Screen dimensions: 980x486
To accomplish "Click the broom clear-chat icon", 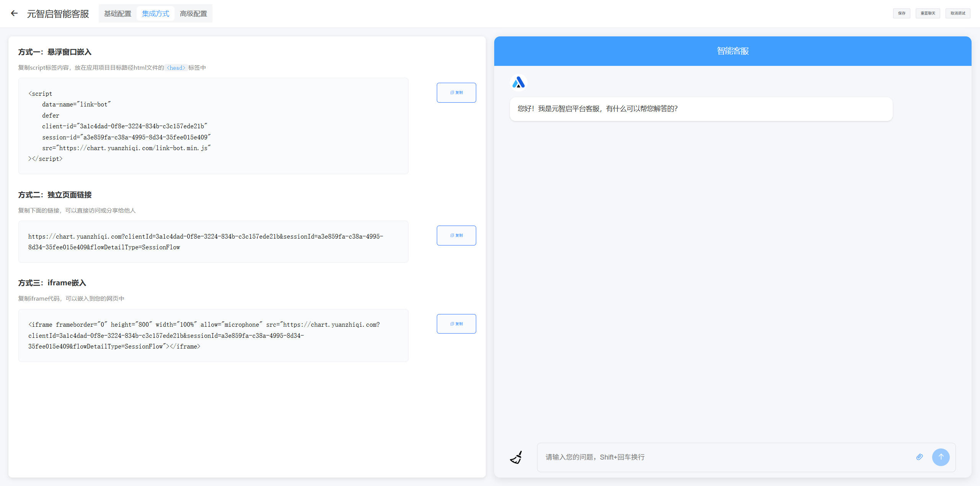I will pyautogui.click(x=516, y=457).
